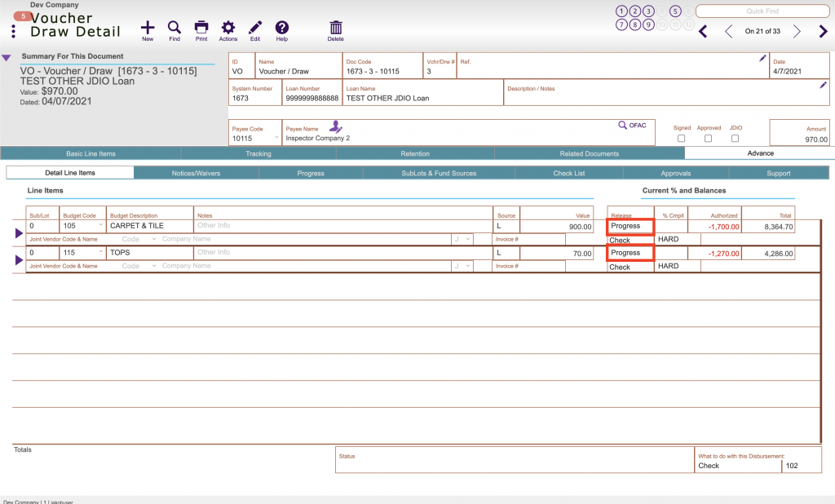Open the Actions gear menu
Viewport: 835px width, 504px height.
pyautogui.click(x=228, y=28)
